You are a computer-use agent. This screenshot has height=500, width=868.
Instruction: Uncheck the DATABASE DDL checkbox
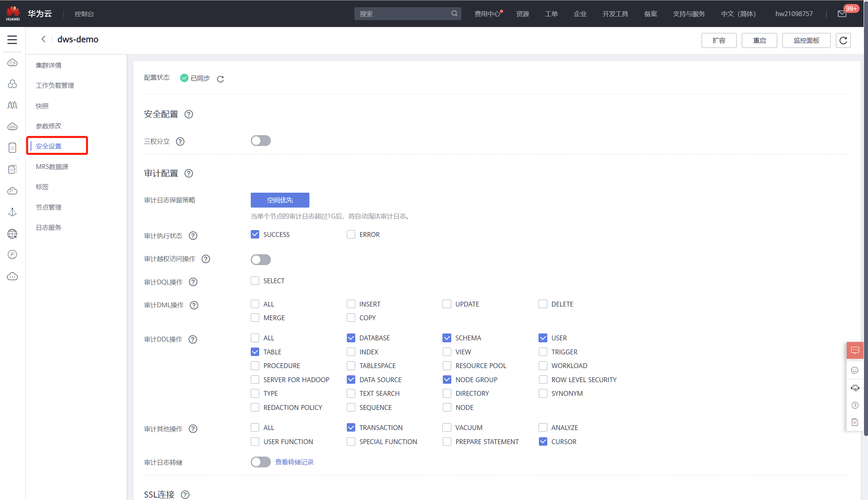coord(351,338)
